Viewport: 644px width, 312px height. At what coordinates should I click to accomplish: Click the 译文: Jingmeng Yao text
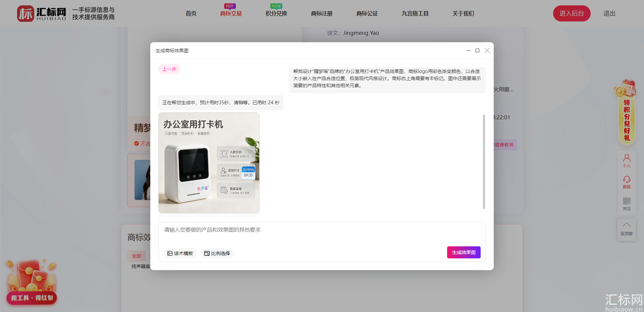point(353,33)
